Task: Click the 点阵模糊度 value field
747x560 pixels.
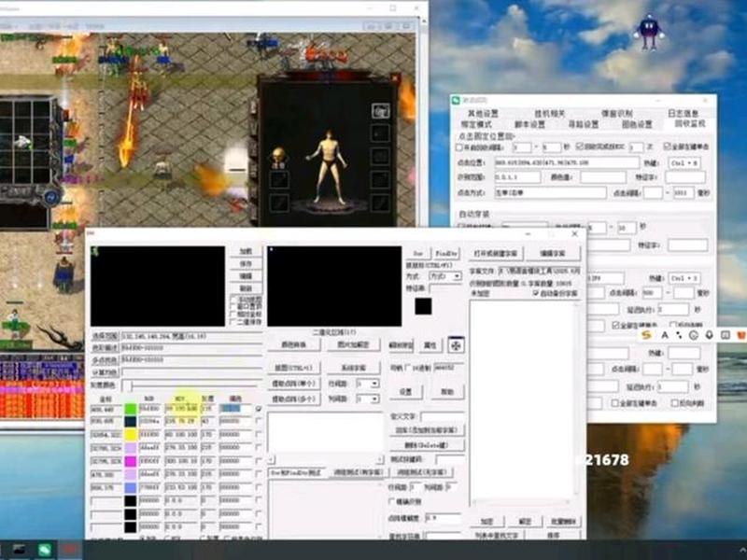Action: [x=443, y=518]
